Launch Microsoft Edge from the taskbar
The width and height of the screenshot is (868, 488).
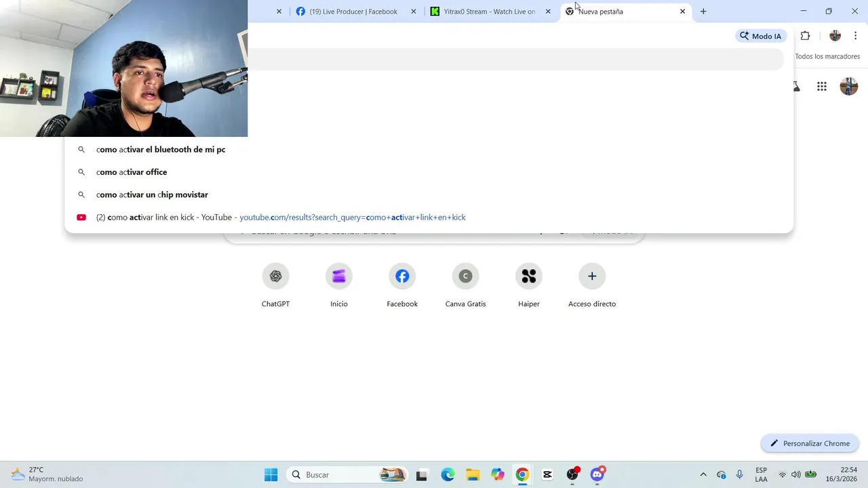[448, 474]
